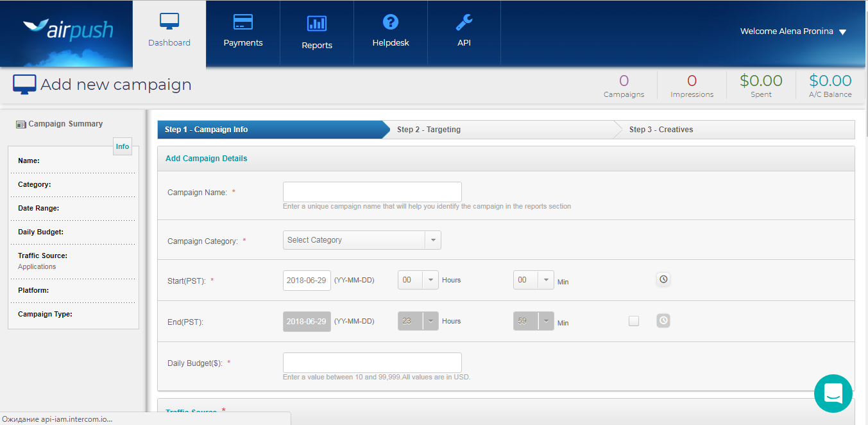Switch to the Dashboard tab
This screenshot has height=425, width=868.
click(169, 33)
